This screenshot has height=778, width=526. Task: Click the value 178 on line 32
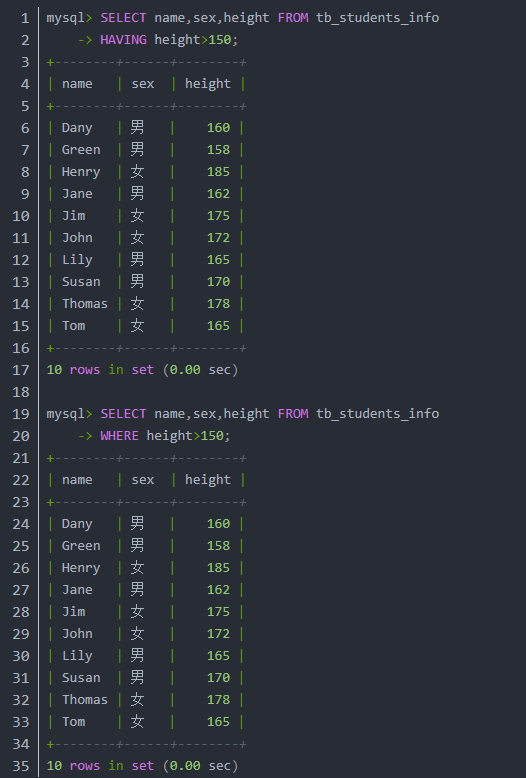coord(218,700)
